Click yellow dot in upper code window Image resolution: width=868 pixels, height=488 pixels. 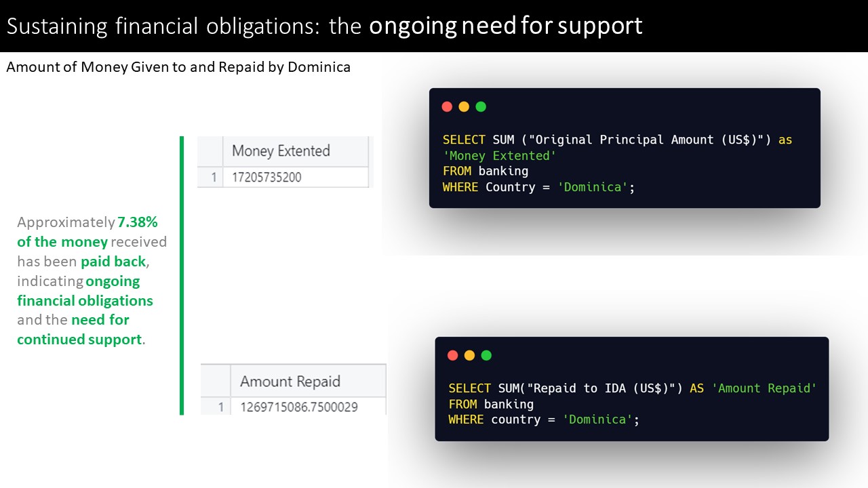pyautogui.click(x=464, y=106)
